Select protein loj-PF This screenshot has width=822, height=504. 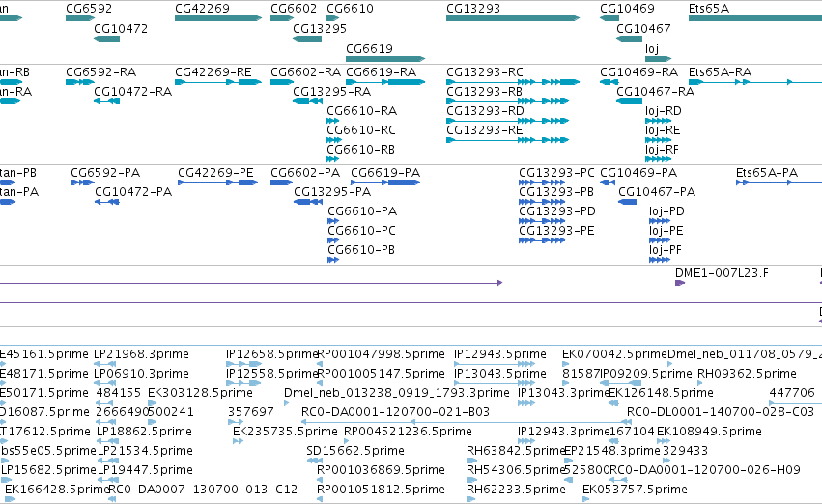666,250
